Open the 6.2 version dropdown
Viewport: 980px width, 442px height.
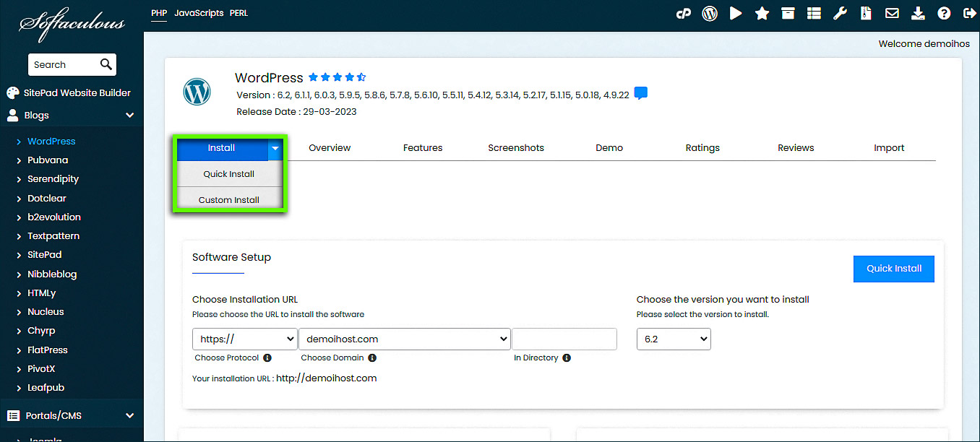[674, 339]
